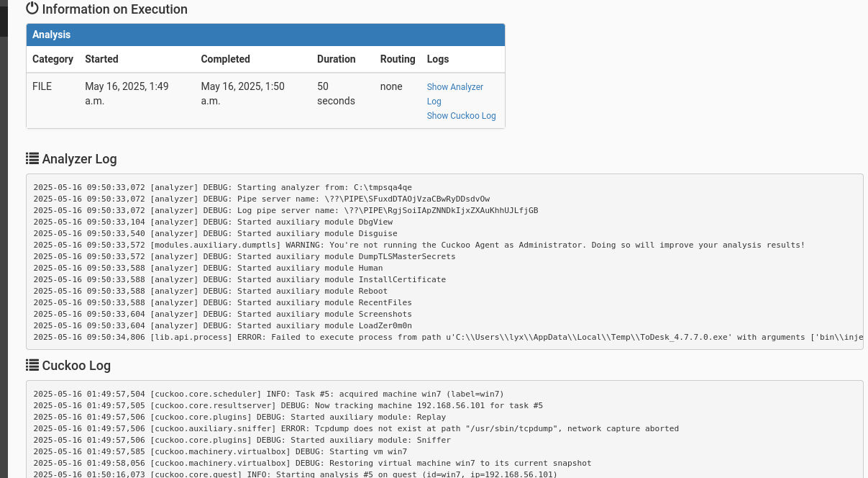Select the Started column header
The image size is (868, 478).
click(101, 59)
